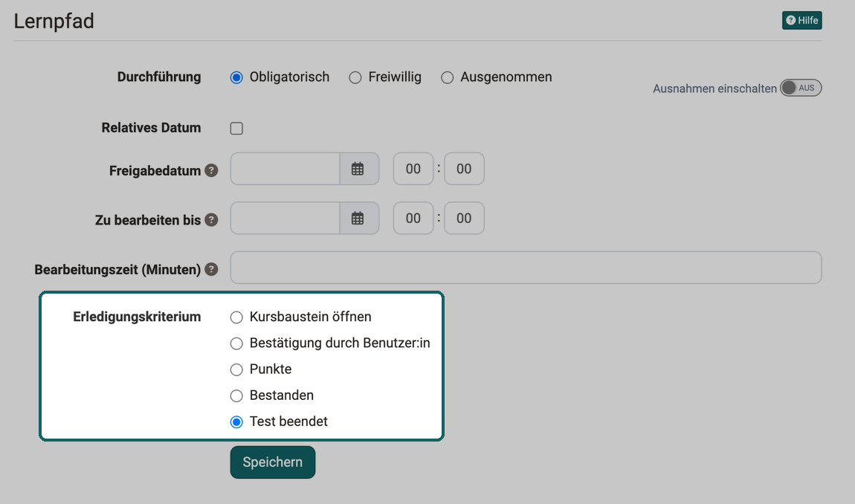Screen dimensions: 855x504
Task: Toggle Ausnahmen einschalten switch
Action: (801, 88)
